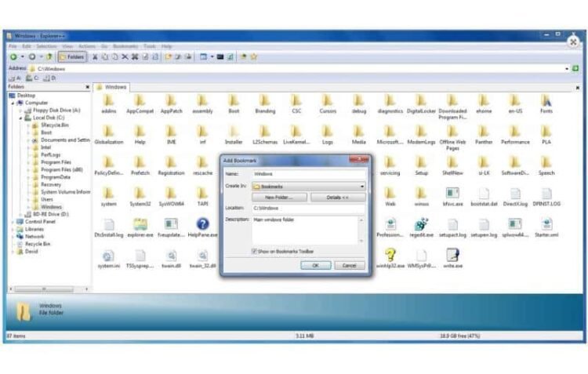Viewport: 588px width, 374px height.
Task: Open the Help menu
Action: pos(166,46)
